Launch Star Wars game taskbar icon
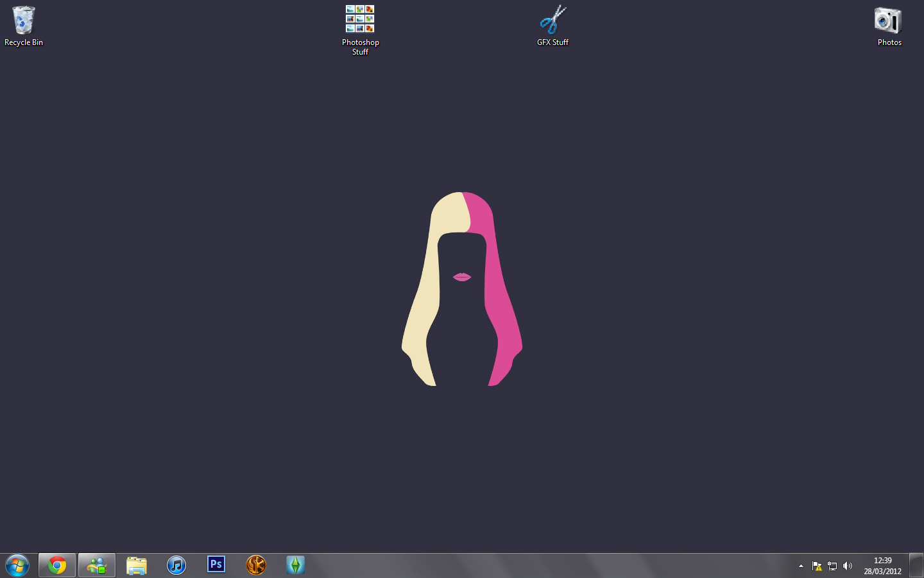This screenshot has width=924, height=578. [x=256, y=565]
